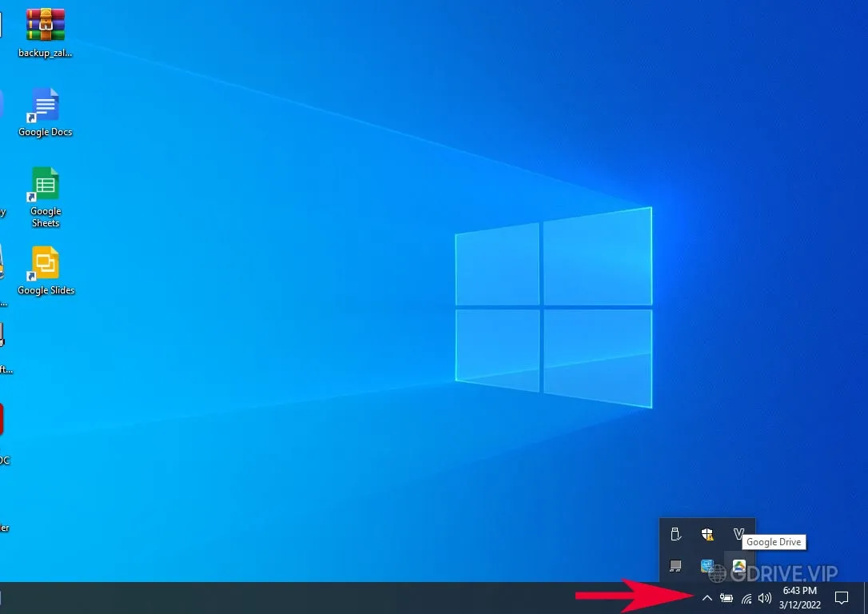Image resolution: width=868 pixels, height=614 pixels.
Task: Collapse the system tray overflow panel
Action: point(707,597)
